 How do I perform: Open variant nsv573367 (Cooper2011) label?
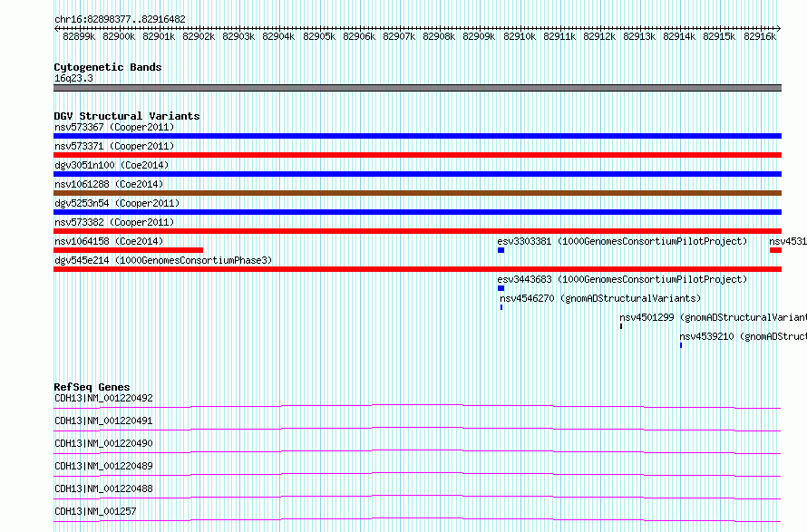[x=114, y=127]
